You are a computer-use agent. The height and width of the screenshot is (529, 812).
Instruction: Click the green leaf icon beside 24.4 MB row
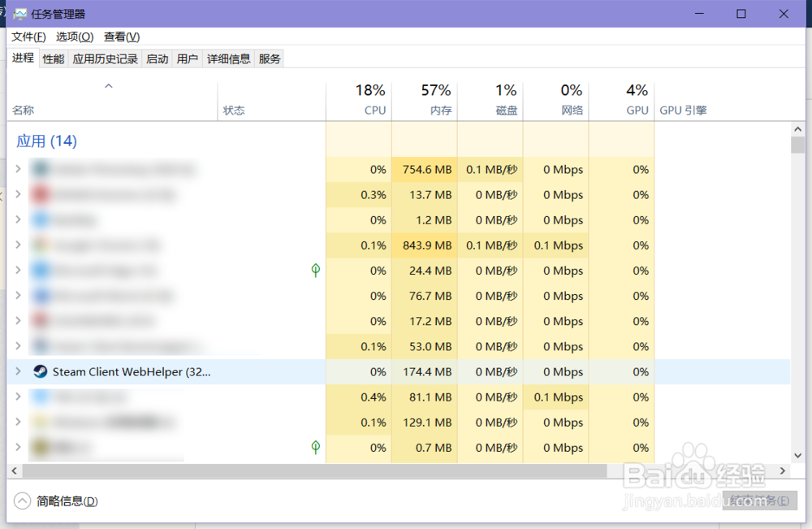[315, 270]
